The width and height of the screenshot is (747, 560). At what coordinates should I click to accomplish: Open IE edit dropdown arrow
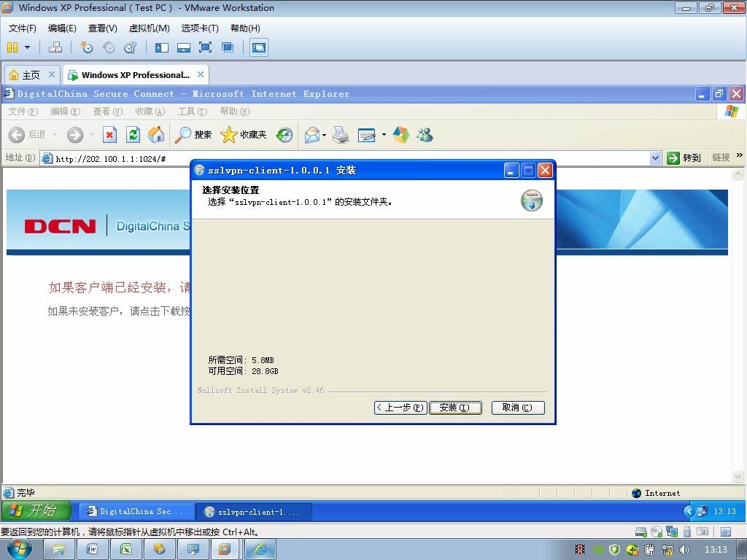click(x=384, y=135)
